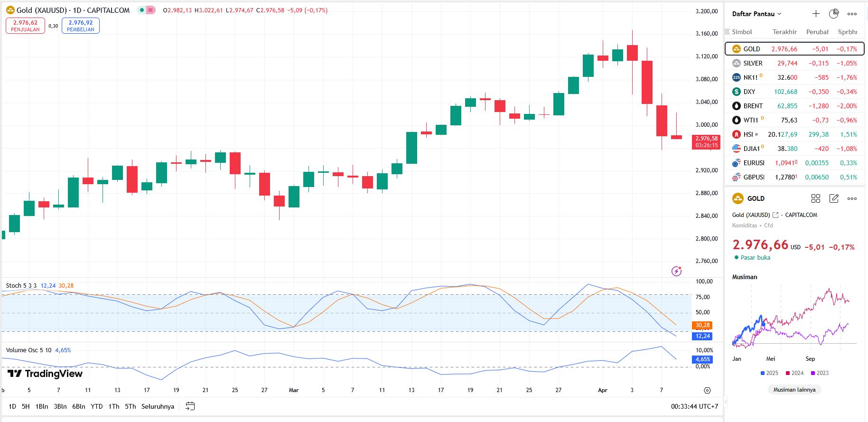Viewport: 868px width, 422px height.
Task: Click the purple lightning bolt icon on chart
Action: coord(677,271)
